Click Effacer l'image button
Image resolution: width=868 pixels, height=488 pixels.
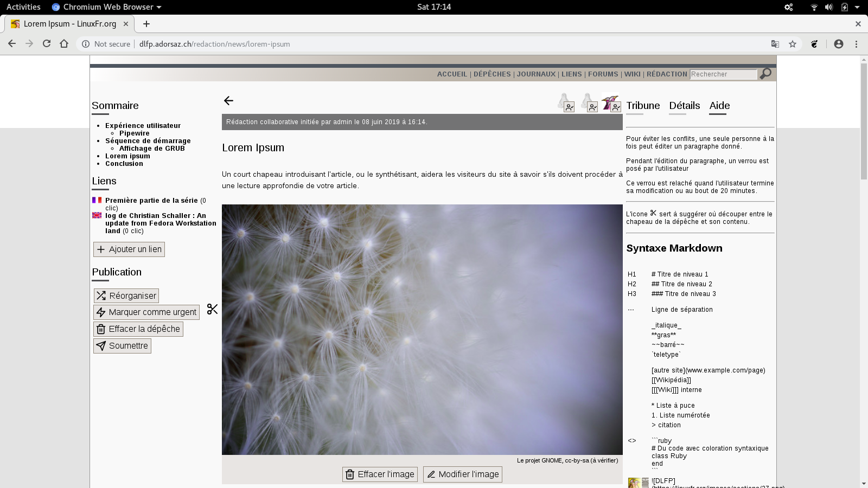[x=380, y=474]
